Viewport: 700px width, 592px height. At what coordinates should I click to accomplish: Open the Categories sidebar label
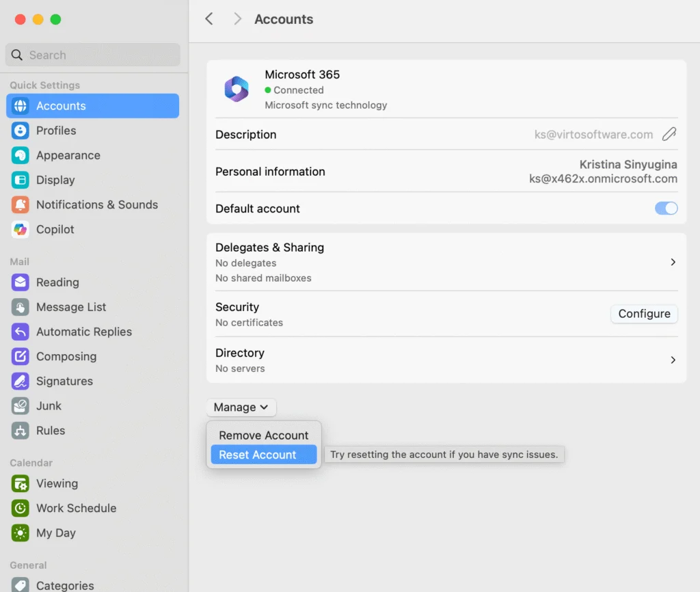(65, 585)
